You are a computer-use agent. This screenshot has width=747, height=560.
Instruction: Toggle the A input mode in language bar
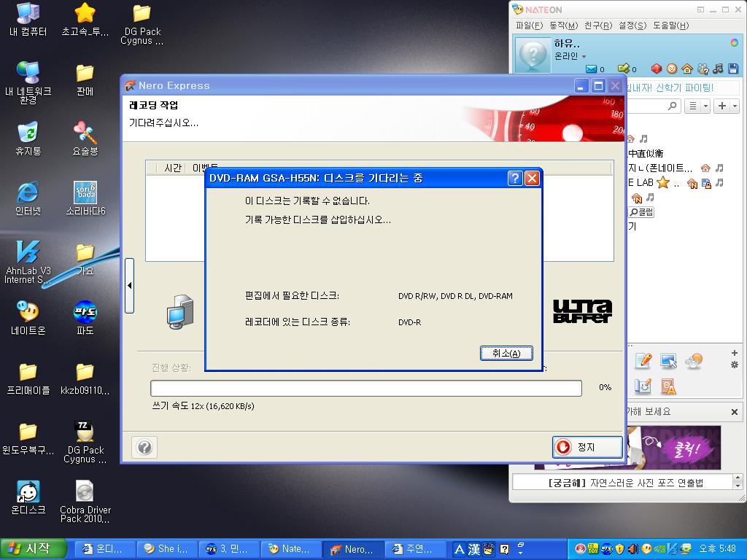pos(459,550)
